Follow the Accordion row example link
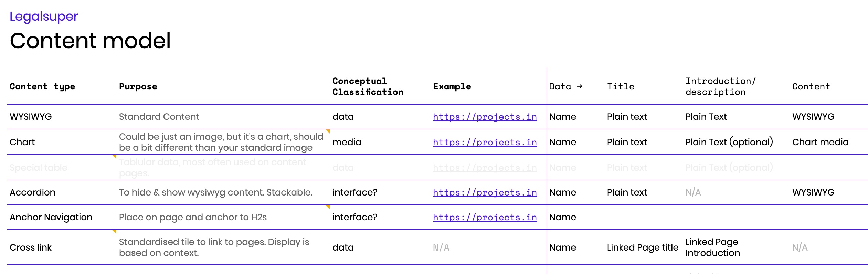 point(485,193)
